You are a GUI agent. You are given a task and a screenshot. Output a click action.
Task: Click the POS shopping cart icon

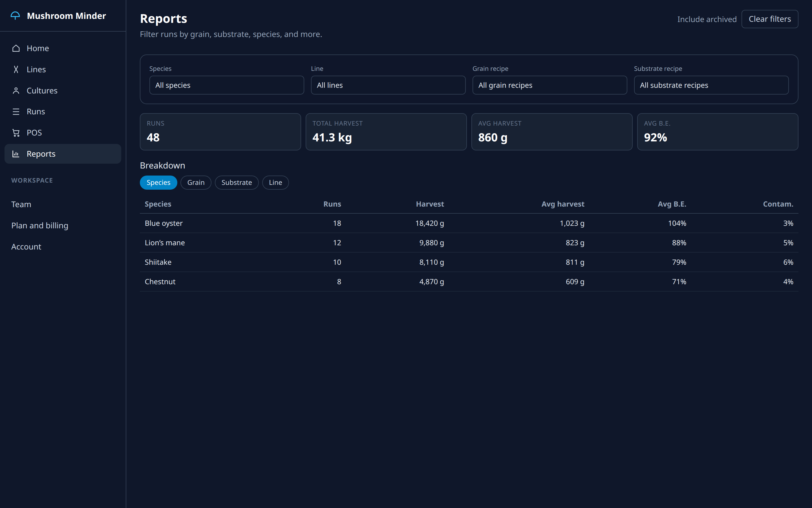16,133
